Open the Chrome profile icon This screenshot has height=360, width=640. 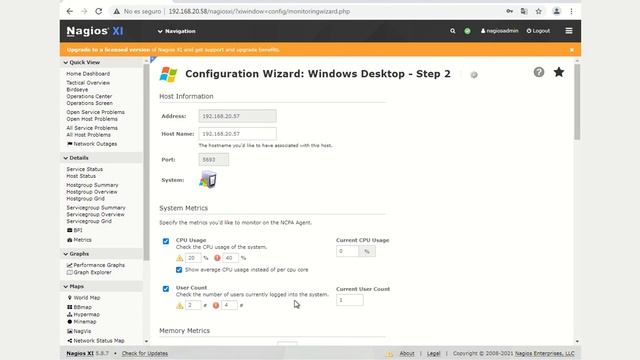click(556, 11)
